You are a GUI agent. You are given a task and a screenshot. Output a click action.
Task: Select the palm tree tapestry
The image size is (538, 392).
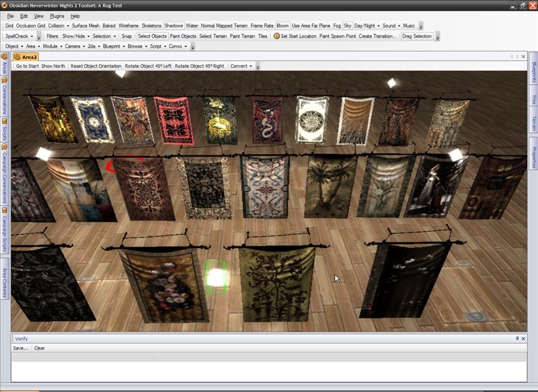pos(330,185)
